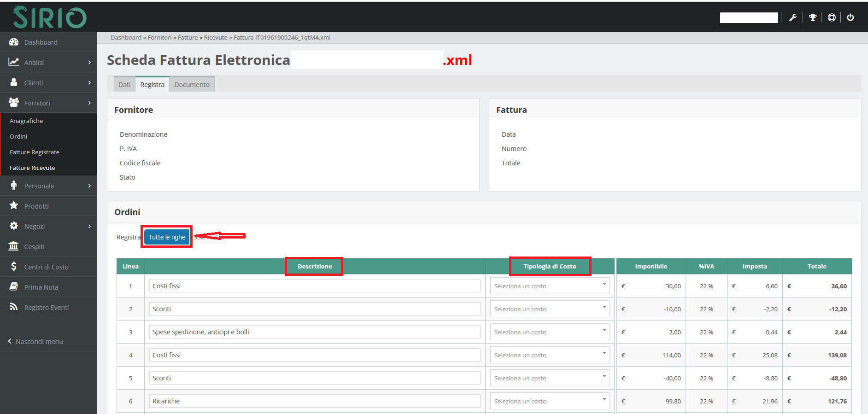Image resolution: width=868 pixels, height=414 pixels.
Task: Open Fatture Registrate submenu item
Action: point(35,152)
